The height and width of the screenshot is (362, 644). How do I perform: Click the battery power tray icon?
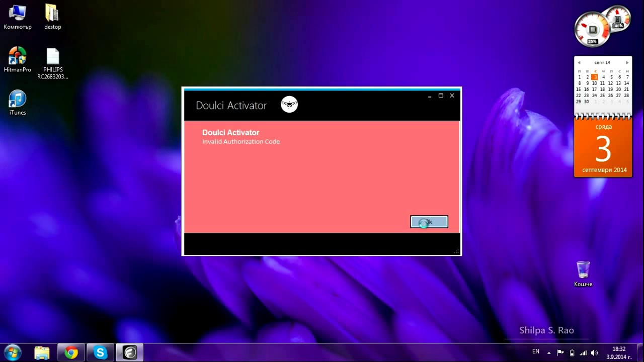572,352
